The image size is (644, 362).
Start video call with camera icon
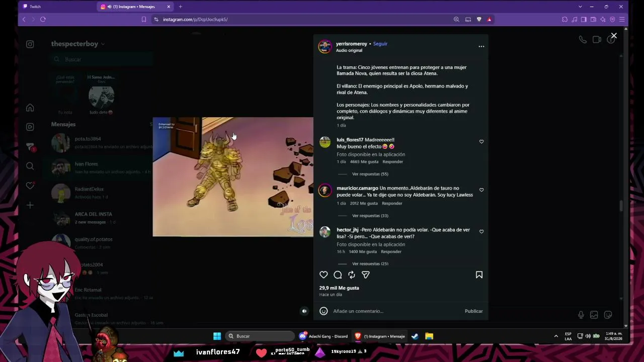click(x=597, y=40)
